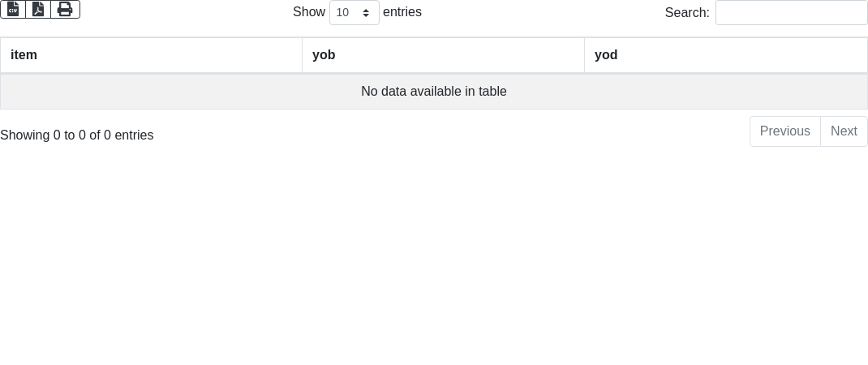Click the PDF document icon button
This screenshot has height=365, width=868.
[38, 10]
